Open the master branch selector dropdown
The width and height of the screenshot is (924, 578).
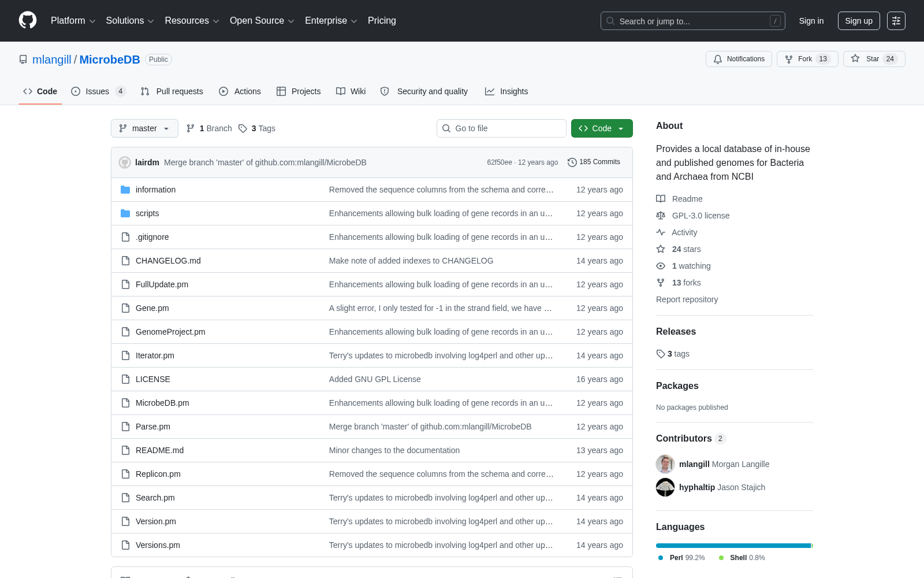(x=144, y=128)
